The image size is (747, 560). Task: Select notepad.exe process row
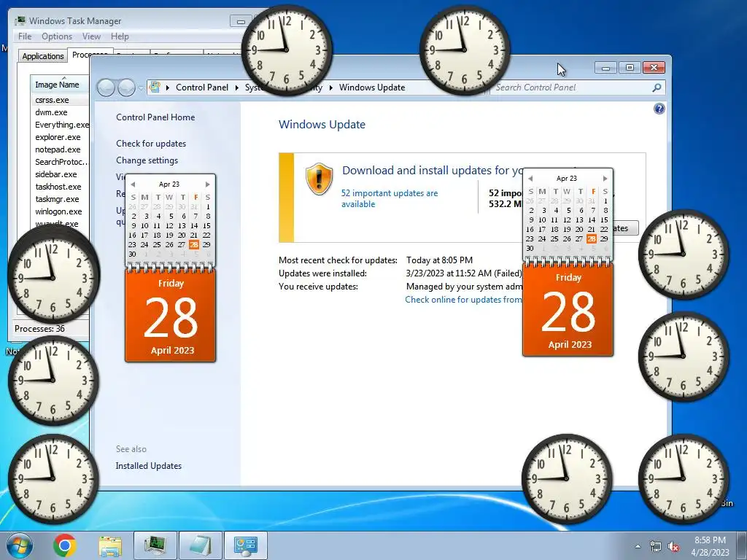coord(60,149)
